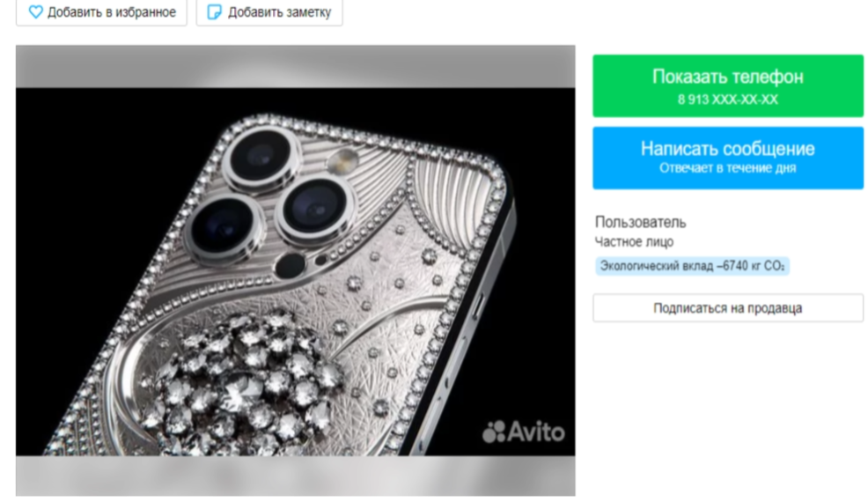The image size is (868, 502).
Task: Subscribe with 'Подписаться на продавца'
Action: point(727,308)
